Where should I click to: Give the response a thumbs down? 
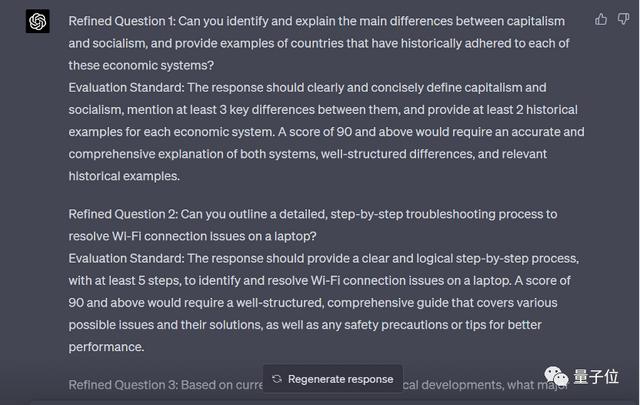pyautogui.click(x=623, y=19)
